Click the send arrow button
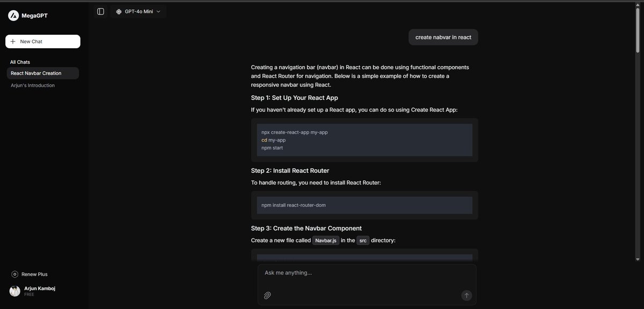This screenshot has width=644, height=309. click(466, 295)
